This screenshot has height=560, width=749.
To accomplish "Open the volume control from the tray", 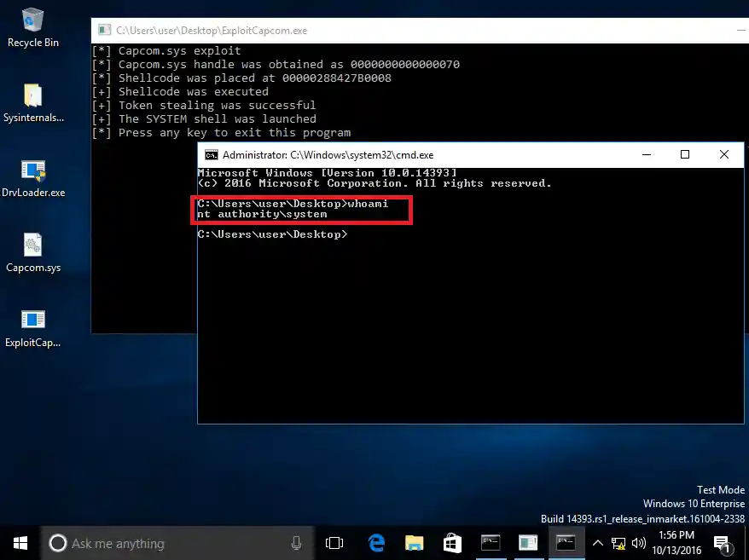I will pyautogui.click(x=638, y=542).
